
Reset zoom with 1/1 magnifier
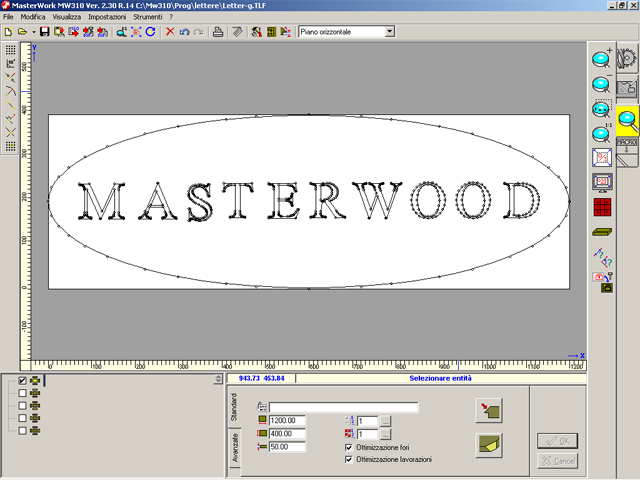(602, 133)
